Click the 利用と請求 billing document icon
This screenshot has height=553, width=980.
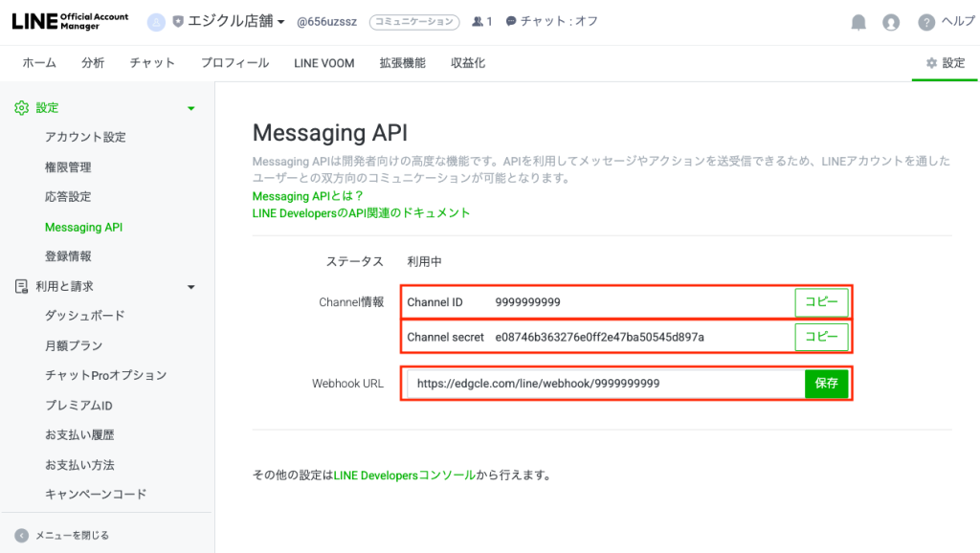tap(21, 286)
